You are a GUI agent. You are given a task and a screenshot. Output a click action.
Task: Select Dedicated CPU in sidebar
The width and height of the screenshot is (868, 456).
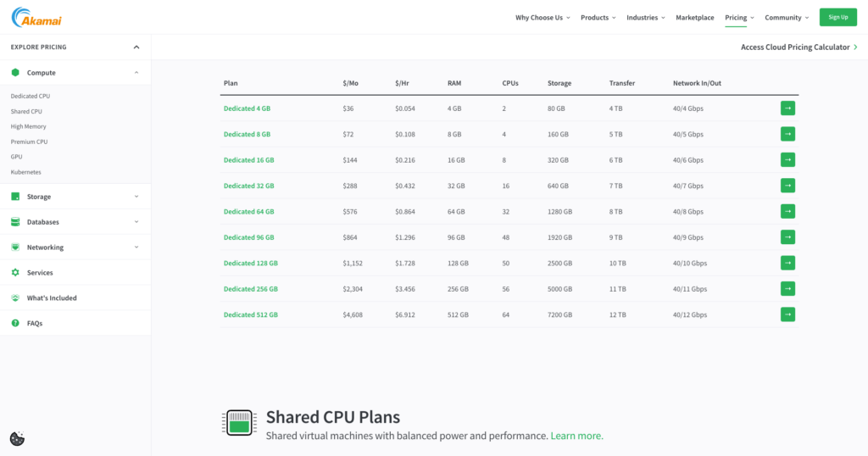(31, 97)
